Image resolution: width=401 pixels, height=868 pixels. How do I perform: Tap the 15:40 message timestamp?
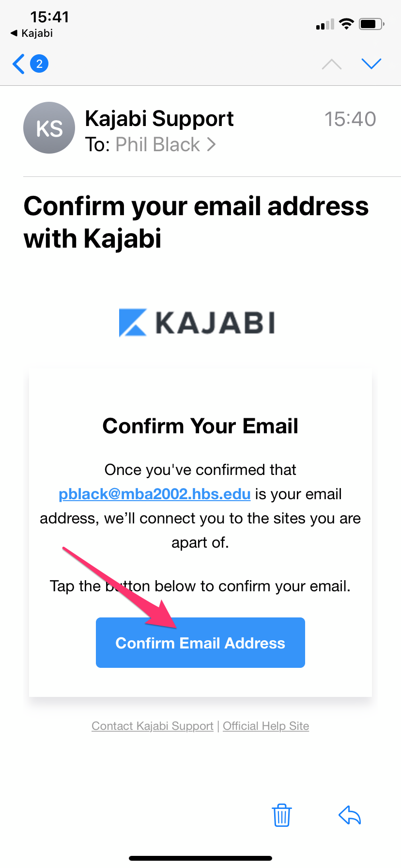350,119
